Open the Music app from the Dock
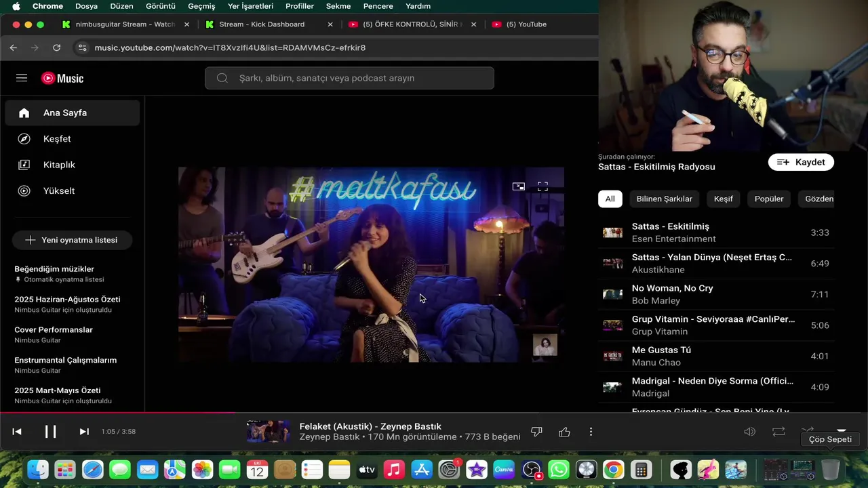Screen dimensions: 868x488 click(394, 469)
